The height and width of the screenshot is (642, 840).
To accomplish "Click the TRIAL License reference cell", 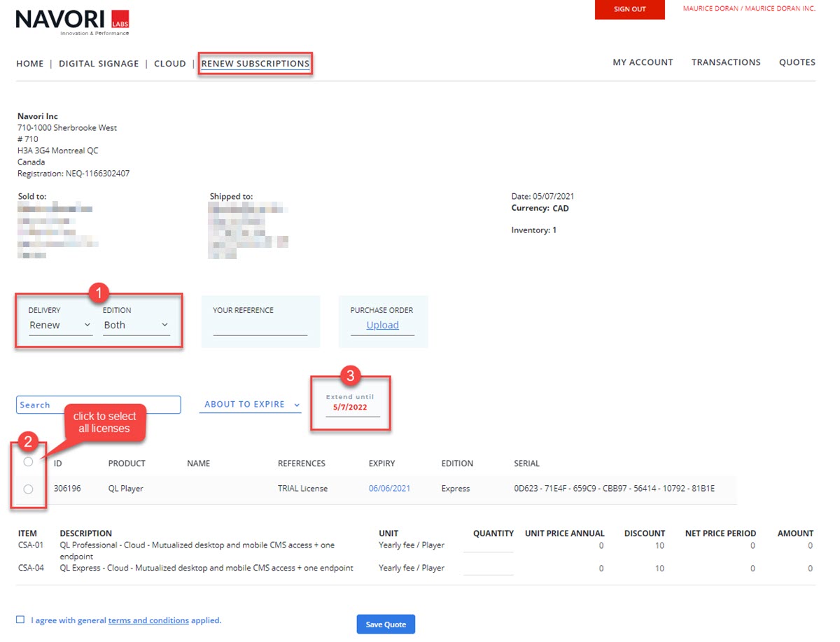I will [302, 489].
